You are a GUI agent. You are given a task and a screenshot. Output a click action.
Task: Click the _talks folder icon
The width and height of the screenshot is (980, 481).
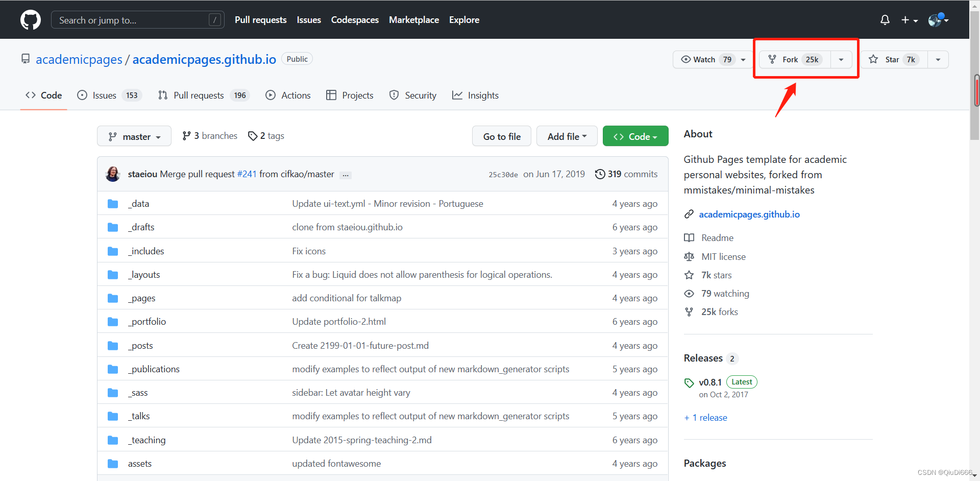(113, 416)
